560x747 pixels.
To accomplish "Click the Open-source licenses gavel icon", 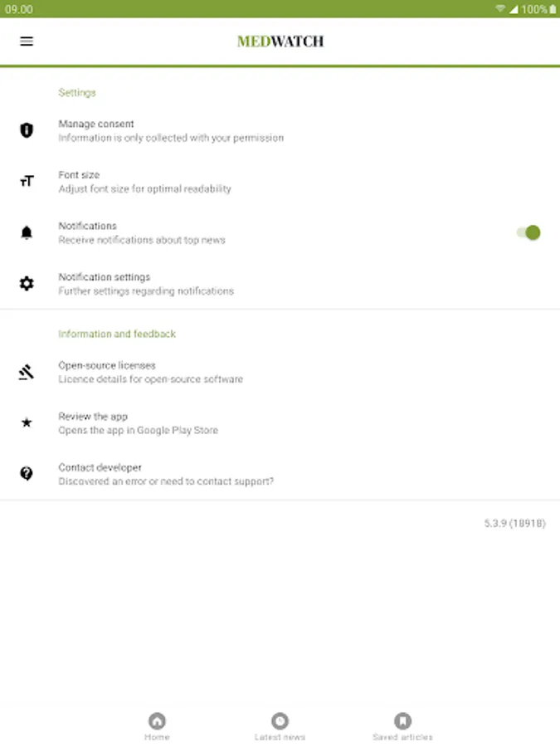I will [x=27, y=372].
